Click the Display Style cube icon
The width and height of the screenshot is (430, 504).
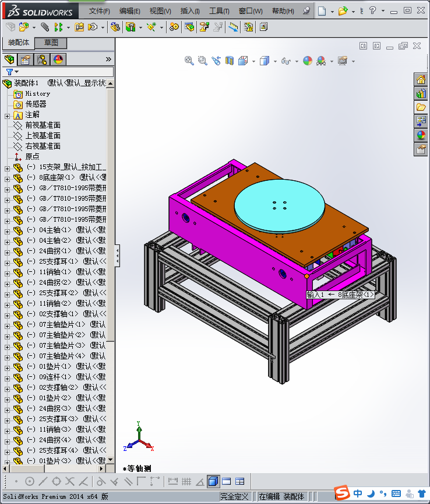coord(265,61)
